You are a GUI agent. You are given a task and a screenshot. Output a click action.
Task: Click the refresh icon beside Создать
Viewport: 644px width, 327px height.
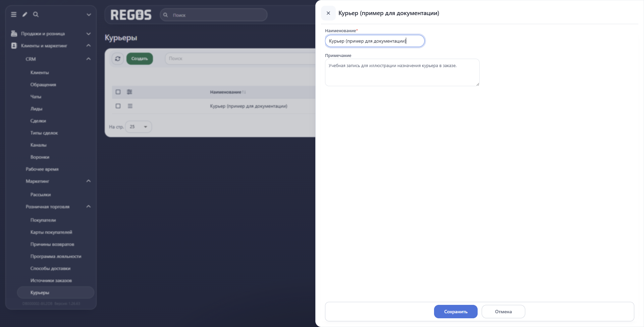pyautogui.click(x=118, y=59)
